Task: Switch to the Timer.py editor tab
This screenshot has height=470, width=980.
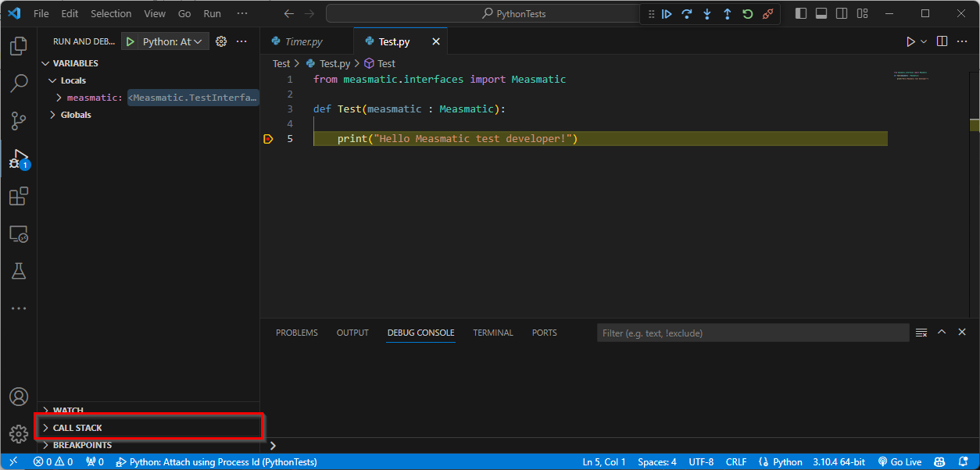Action: [306, 41]
